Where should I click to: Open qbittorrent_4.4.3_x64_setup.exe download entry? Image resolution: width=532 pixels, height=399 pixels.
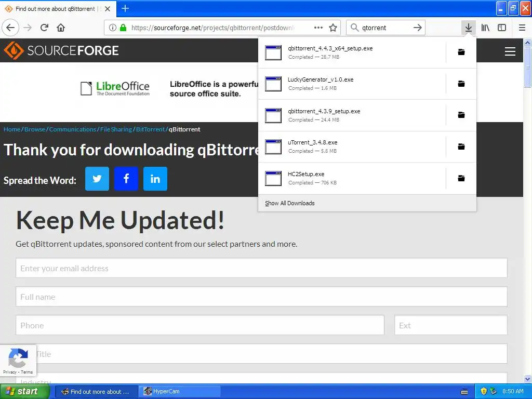click(x=352, y=52)
